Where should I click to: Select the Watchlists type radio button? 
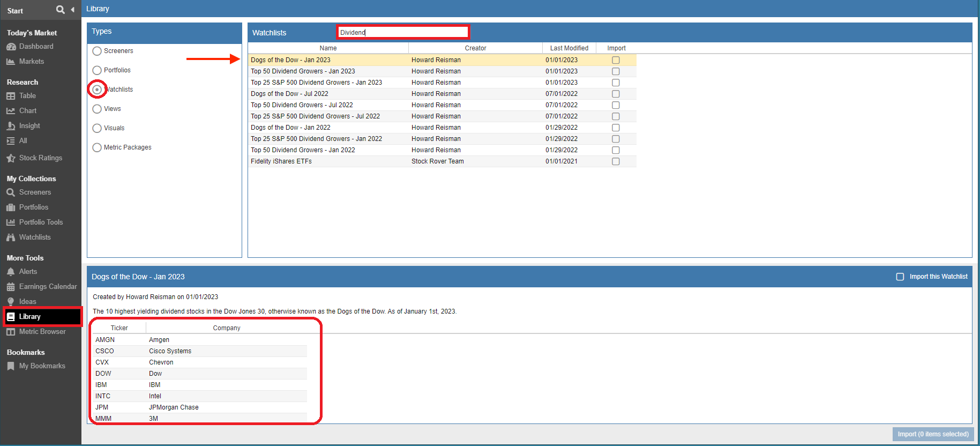(97, 90)
